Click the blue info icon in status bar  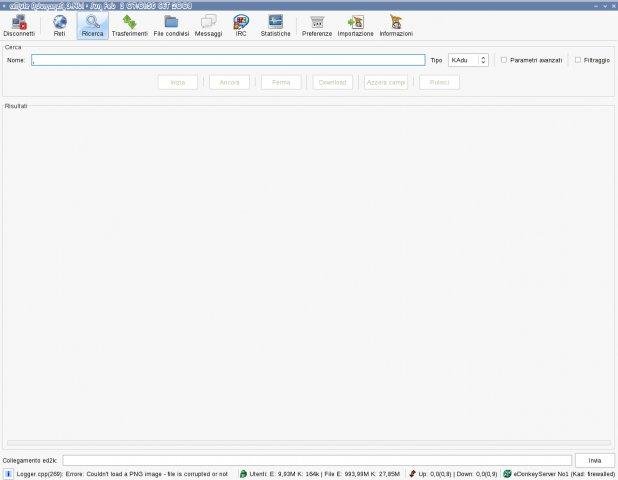pyautogui.click(x=8, y=474)
